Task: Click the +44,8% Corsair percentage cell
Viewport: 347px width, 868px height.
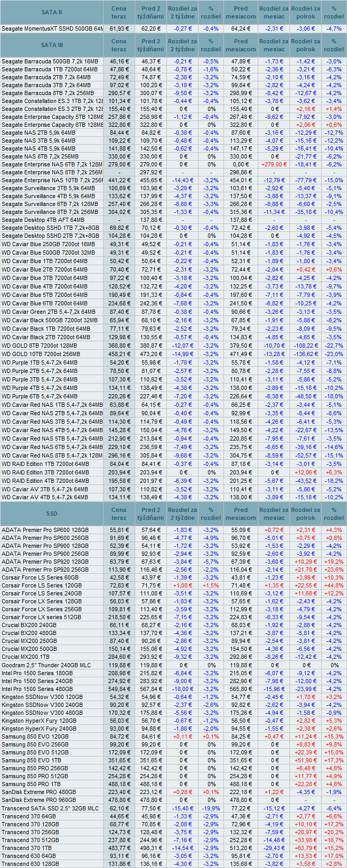Action: [x=334, y=585]
